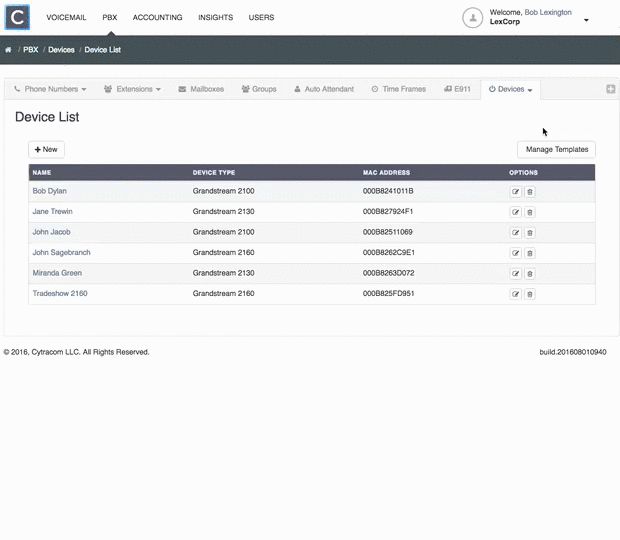620x540 pixels.
Task: Click Grandstream 2100 in Bob Dylan row
Action: 223,191
